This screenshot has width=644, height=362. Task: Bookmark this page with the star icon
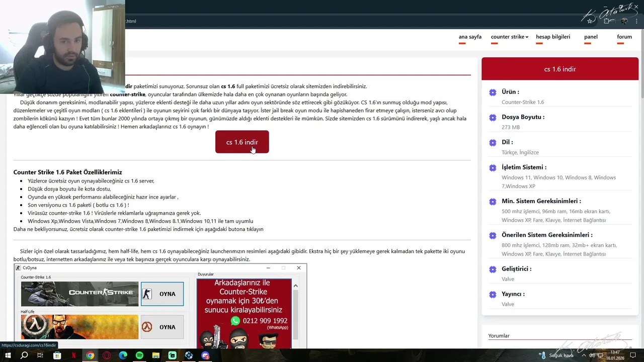590,21
